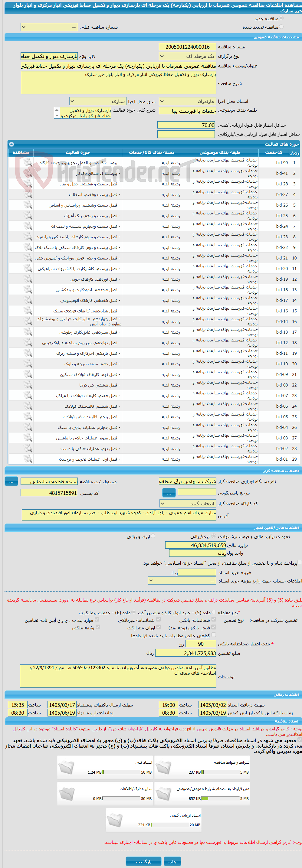Image resolution: width=302 pixels, height=868 pixels.
Task: Click متن قرارداد size progress bar
Action: [x=220, y=798]
